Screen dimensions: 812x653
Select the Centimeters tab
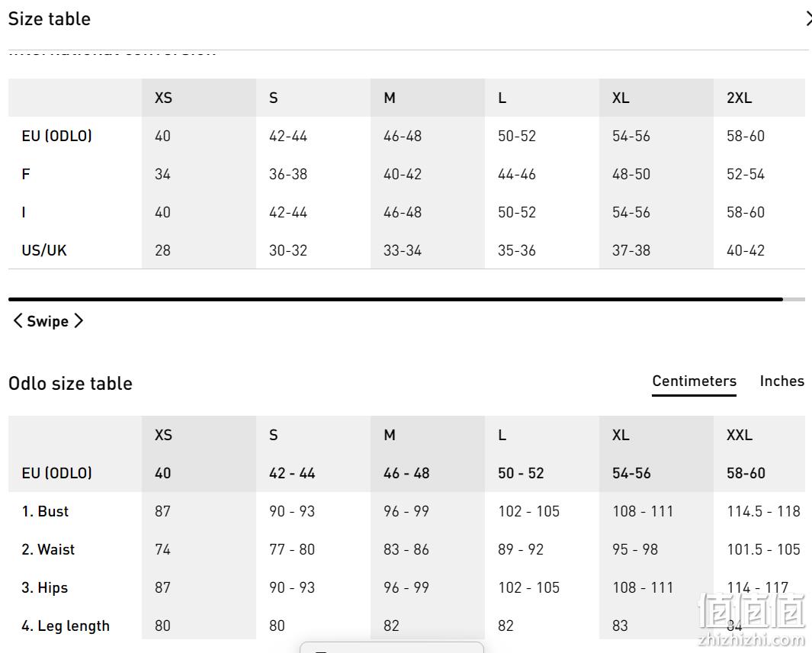[694, 381]
